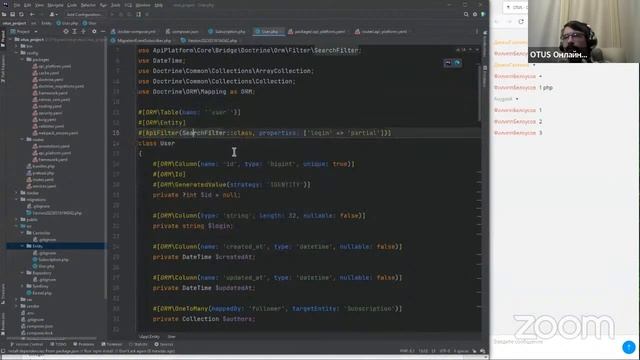
Task: Expand the public folder
Action: 17,220
